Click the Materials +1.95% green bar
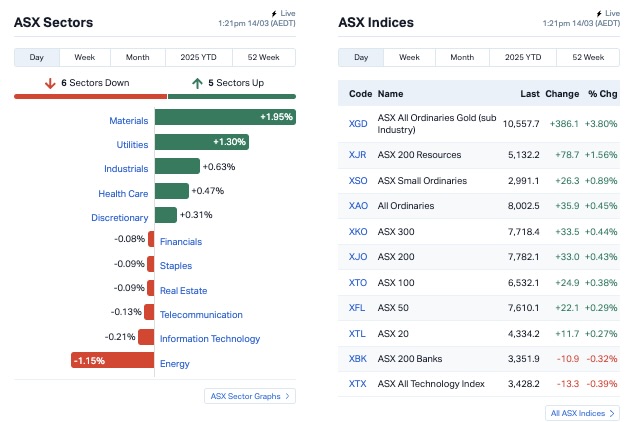 click(x=225, y=117)
